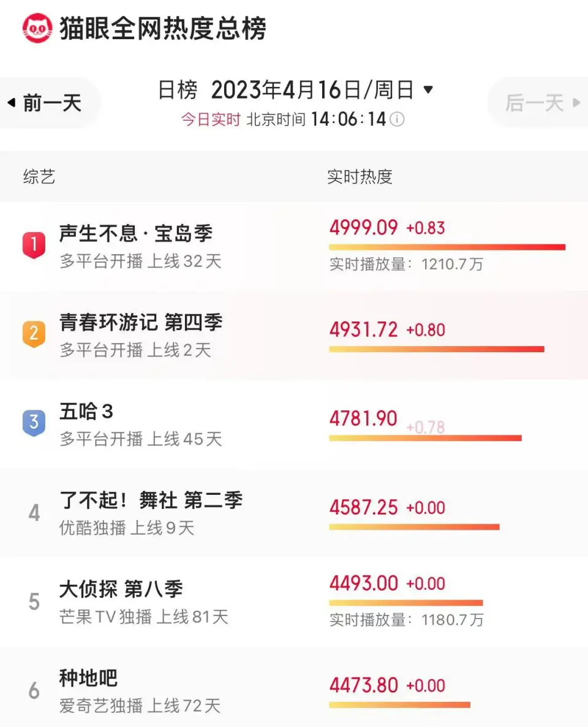The height and width of the screenshot is (727, 588).
Task: Click the left arrow for previous day
Action: 11,102
